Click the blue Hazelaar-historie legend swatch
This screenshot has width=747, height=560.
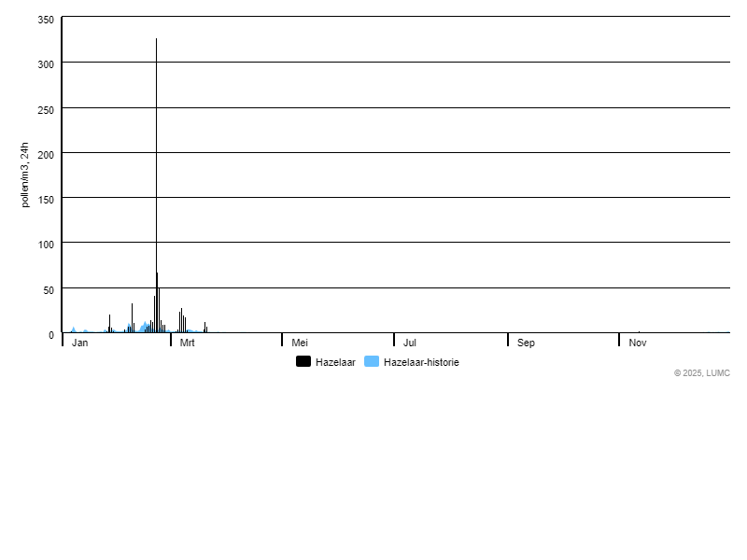click(372, 362)
